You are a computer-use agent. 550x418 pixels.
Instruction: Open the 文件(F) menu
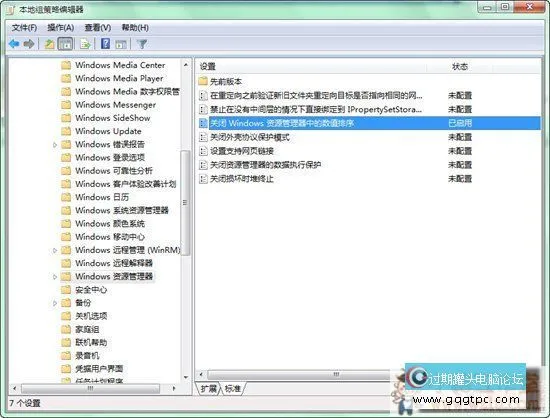click(24, 28)
